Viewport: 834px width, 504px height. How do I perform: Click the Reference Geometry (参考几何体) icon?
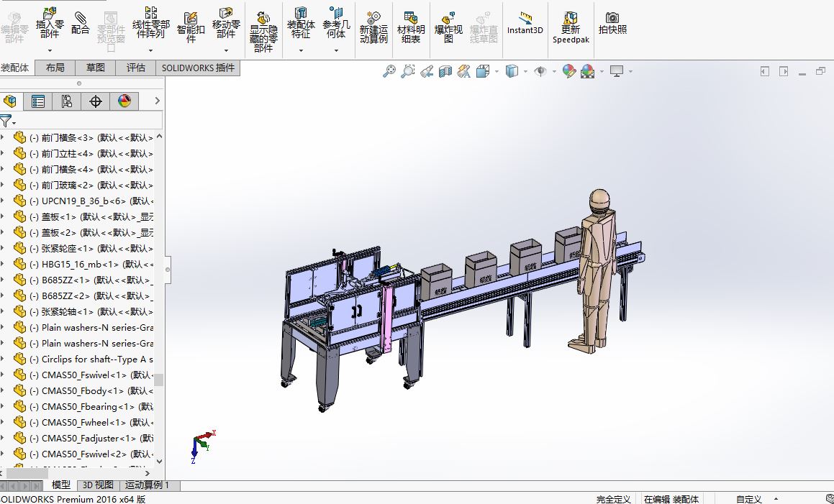pyautogui.click(x=336, y=23)
